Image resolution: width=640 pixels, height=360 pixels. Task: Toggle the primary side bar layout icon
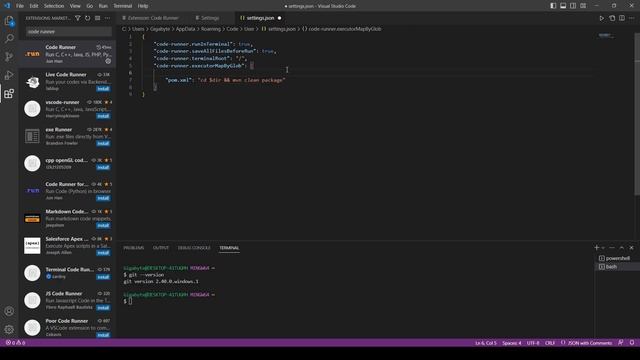click(x=553, y=6)
